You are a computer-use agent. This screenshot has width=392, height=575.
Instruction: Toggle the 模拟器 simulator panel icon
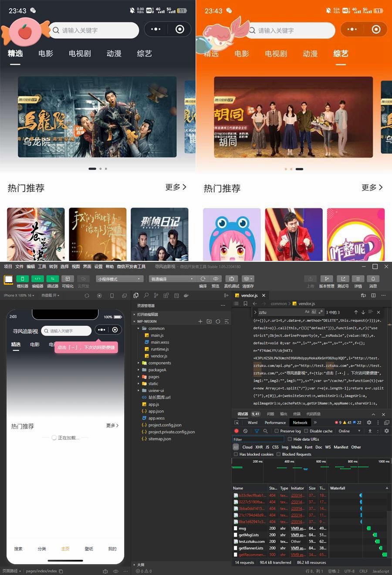[22, 279]
